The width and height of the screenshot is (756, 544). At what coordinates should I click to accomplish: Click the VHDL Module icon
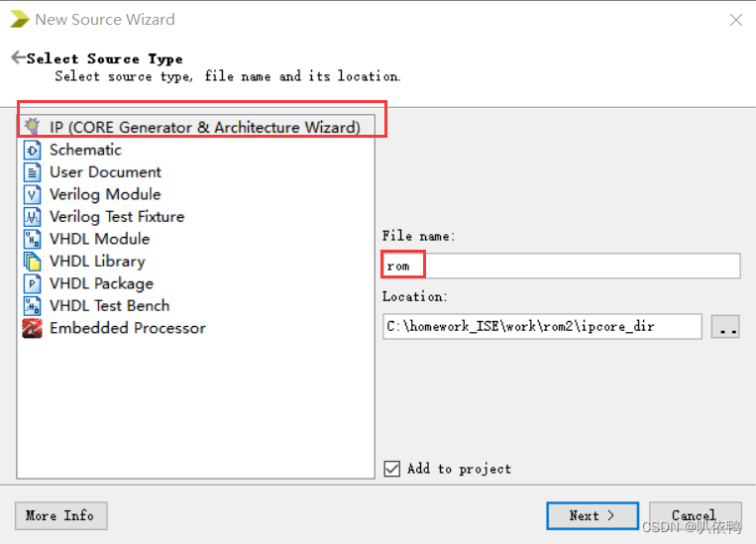pyautogui.click(x=33, y=239)
